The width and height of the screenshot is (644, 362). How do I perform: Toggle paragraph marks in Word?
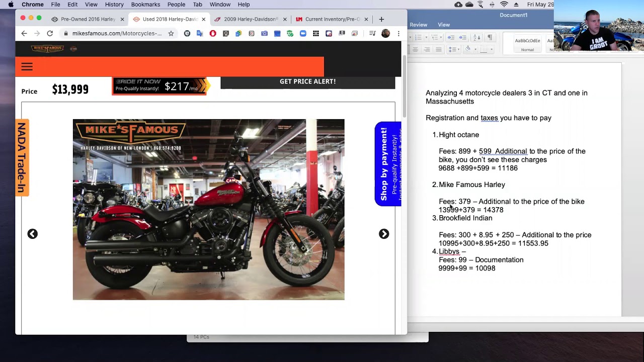pos(490,37)
